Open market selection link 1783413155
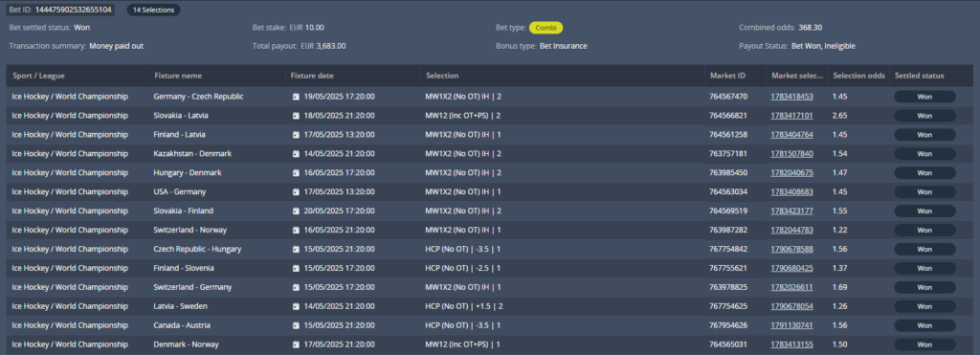 pyautogui.click(x=791, y=344)
